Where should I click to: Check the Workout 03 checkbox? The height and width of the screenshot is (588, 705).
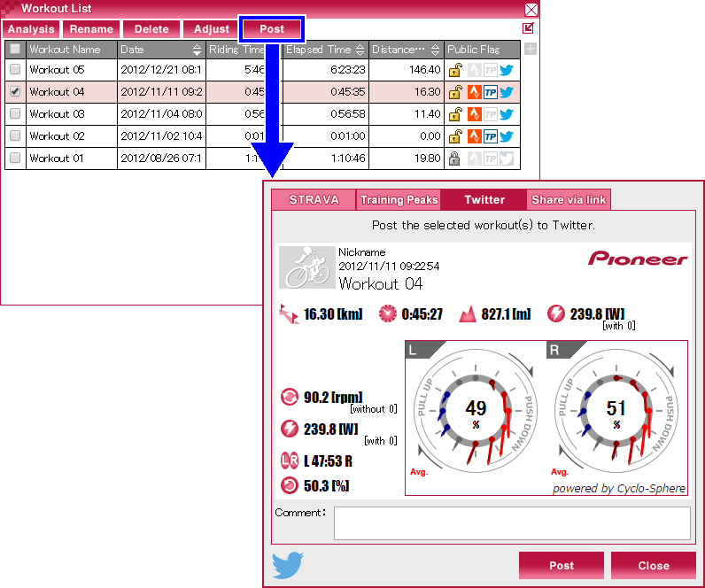click(15, 113)
